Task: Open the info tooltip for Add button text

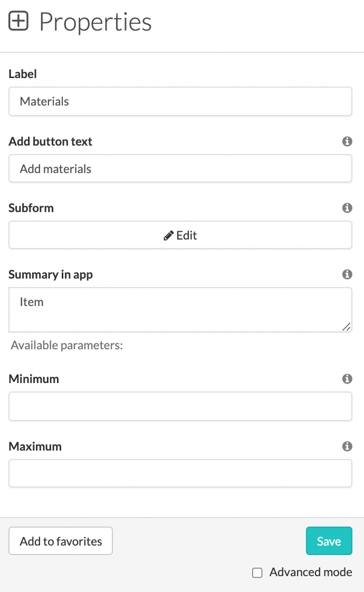Action: [x=347, y=141]
